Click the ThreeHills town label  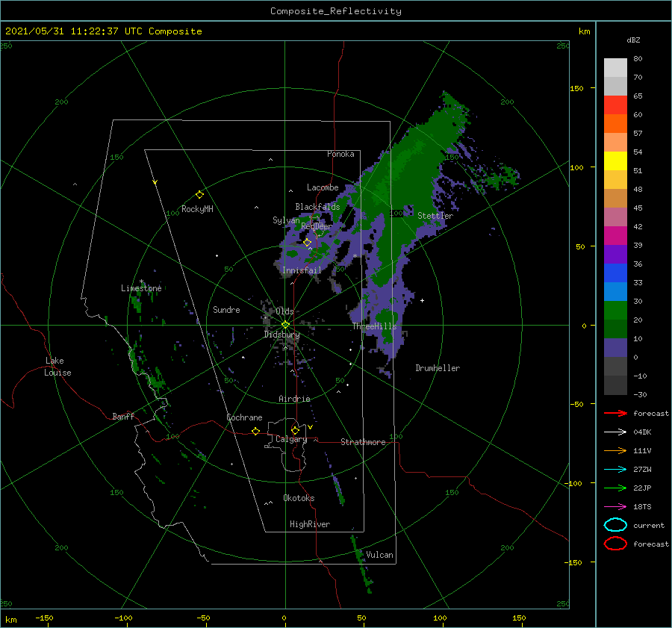(x=375, y=326)
